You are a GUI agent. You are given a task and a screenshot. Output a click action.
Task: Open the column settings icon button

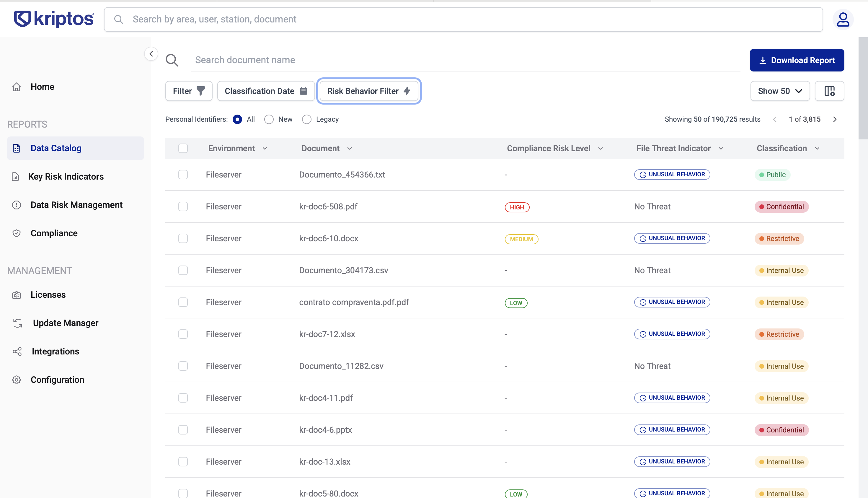pos(829,91)
